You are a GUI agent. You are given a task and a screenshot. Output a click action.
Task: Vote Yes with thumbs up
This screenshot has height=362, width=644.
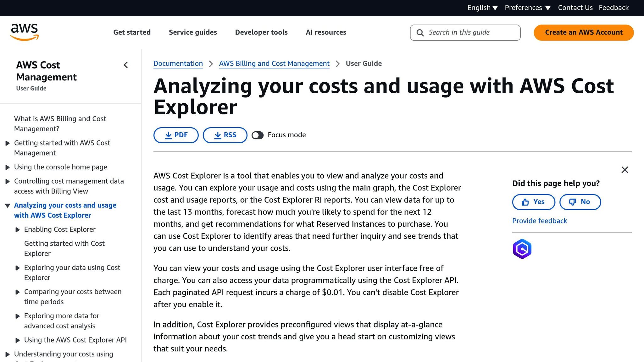point(534,202)
